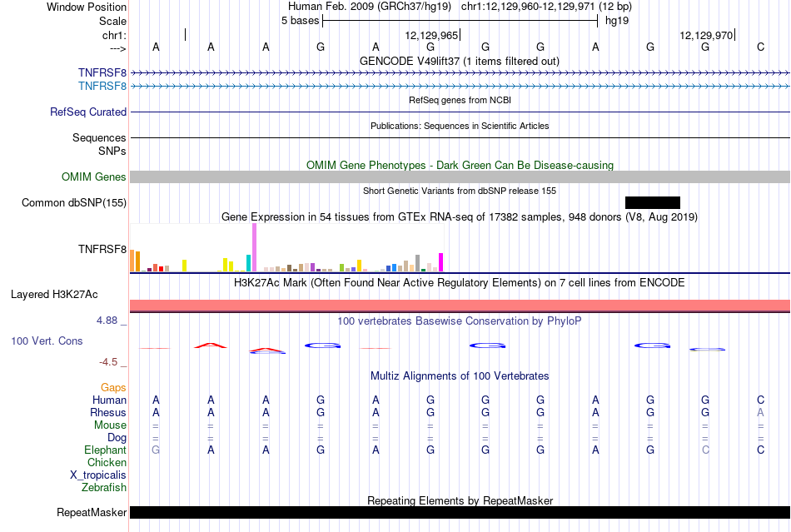Click the -4.5 PhyloP lower scale value

[108, 362]
